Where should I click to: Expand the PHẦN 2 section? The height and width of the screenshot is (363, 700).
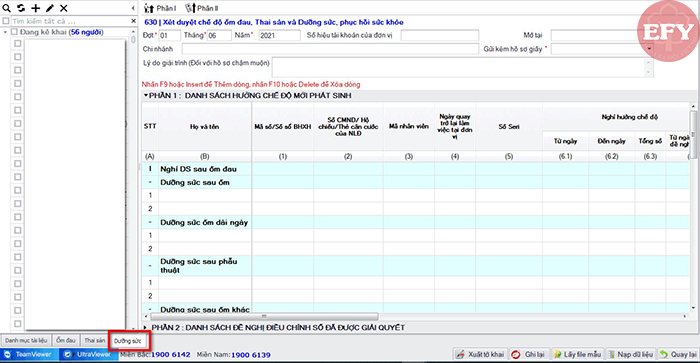coord(145,327)
